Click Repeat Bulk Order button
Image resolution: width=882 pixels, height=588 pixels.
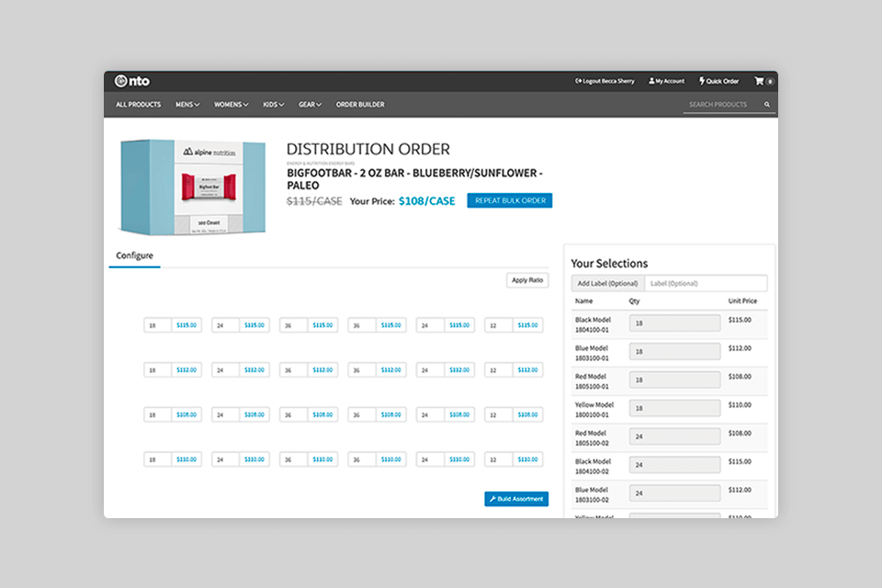510,200
